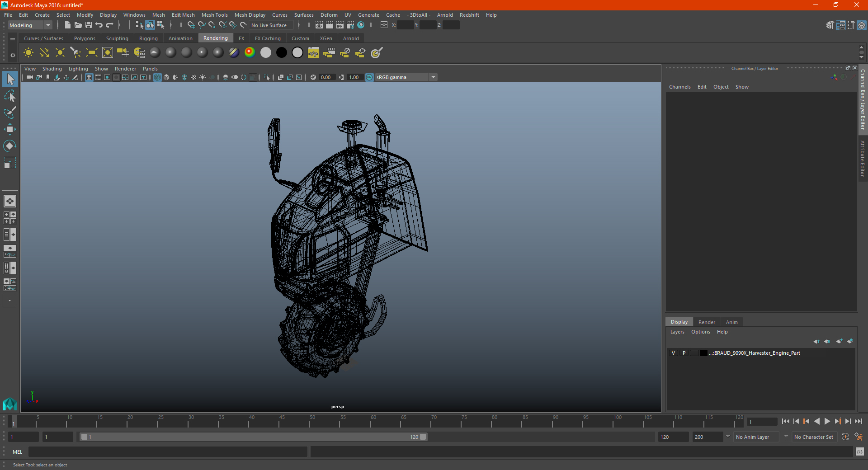Switch to the Polygons shelf tab
The height and width of the screenshot is (470, 868).
click(85, 38)
